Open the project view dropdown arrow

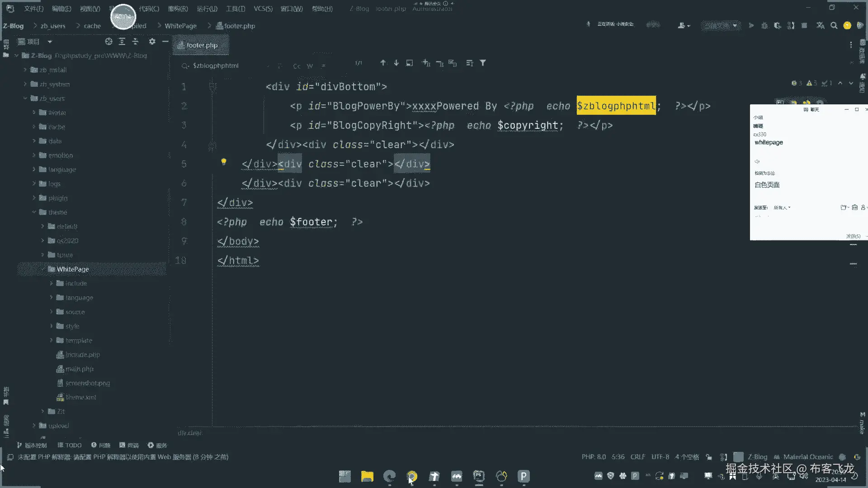click(x=50, y=42)
